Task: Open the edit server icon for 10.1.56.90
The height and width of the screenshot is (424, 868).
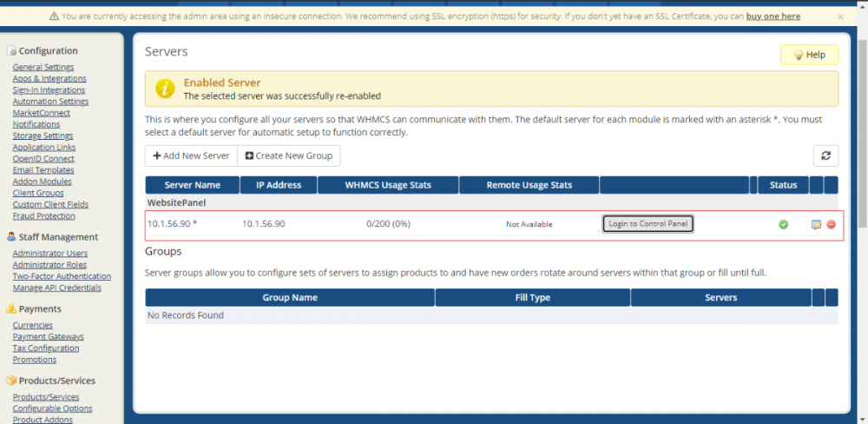Action: [816, 224]
